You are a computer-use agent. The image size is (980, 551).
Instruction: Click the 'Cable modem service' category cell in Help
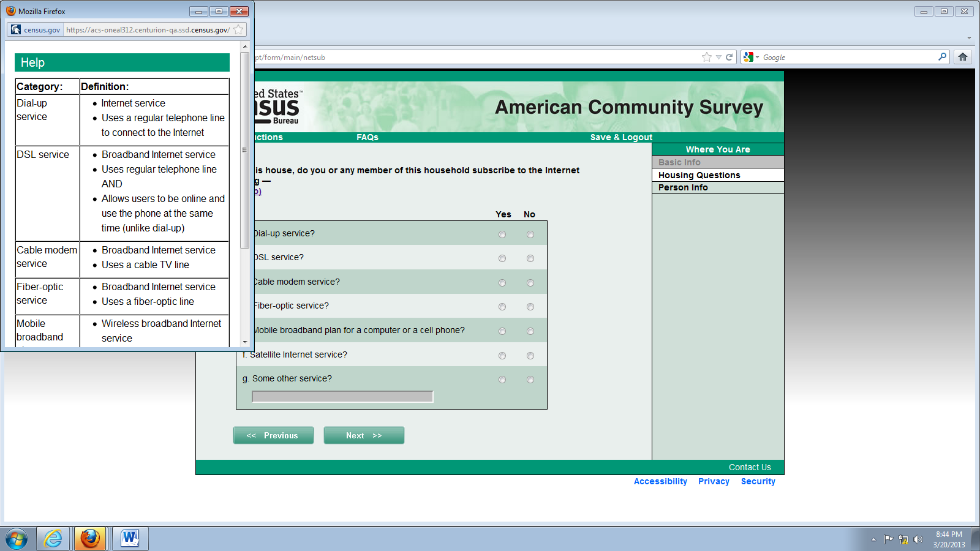click(48, 259)
